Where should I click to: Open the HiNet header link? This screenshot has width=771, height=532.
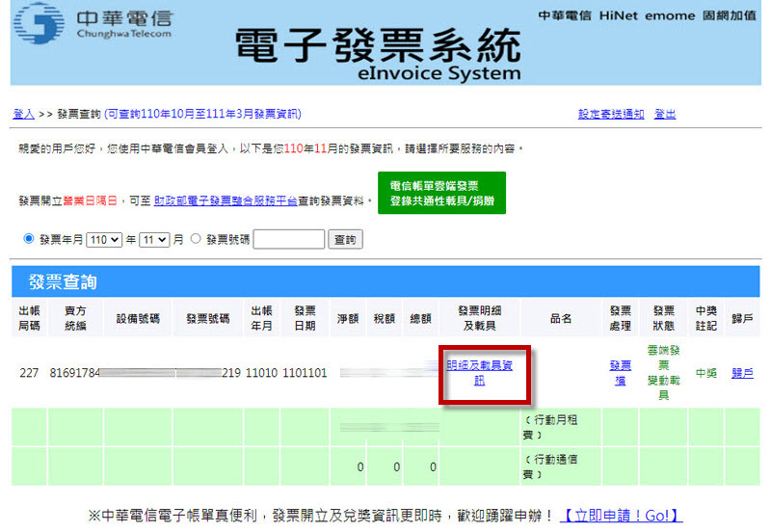(618, 15)
